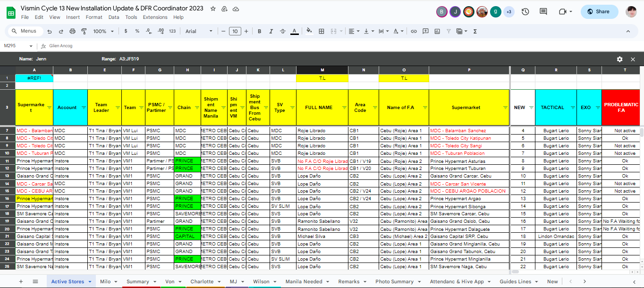
Task: Click the Name box showing M295
Action: [18, 46]
